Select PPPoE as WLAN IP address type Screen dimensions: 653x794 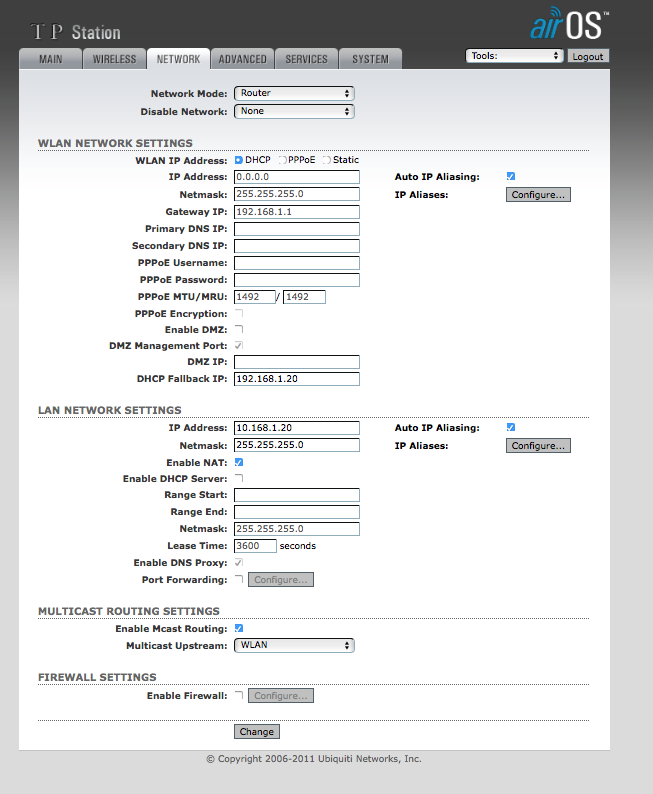coord(282,160)
